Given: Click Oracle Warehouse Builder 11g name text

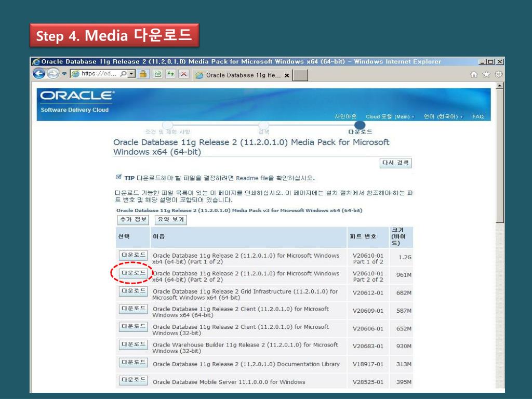Looking at the screenshot, I should point(245,348).
